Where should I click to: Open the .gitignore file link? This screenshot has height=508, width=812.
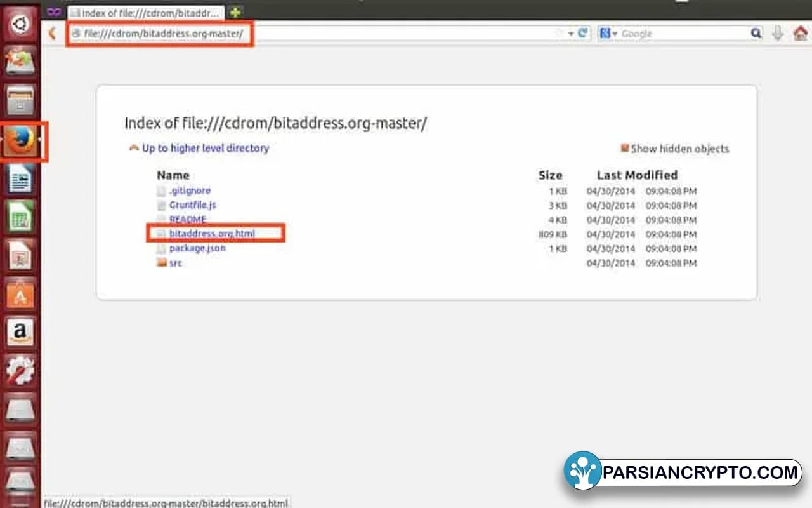click(x=190, y=190)
